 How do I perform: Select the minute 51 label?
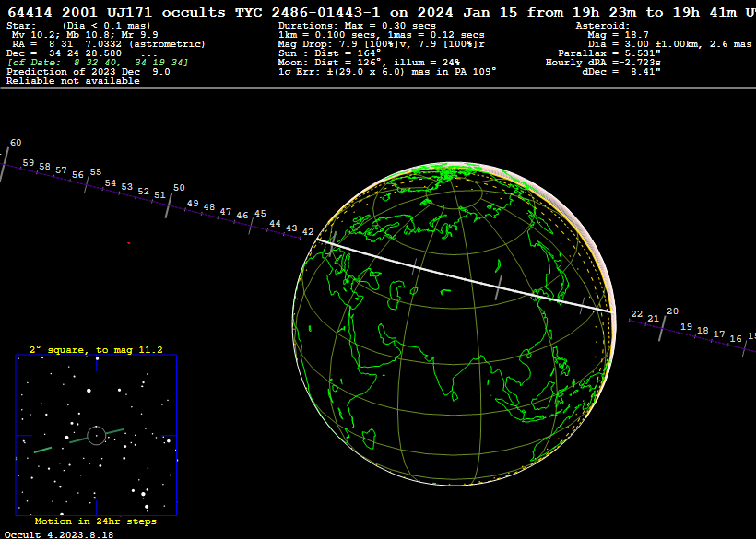point(160,195)
